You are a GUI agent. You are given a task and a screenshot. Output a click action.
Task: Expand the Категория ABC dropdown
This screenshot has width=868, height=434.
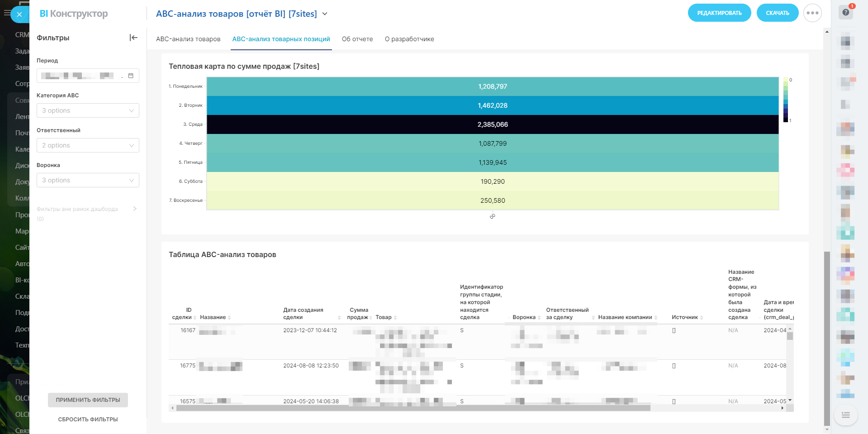pos(88,110)
